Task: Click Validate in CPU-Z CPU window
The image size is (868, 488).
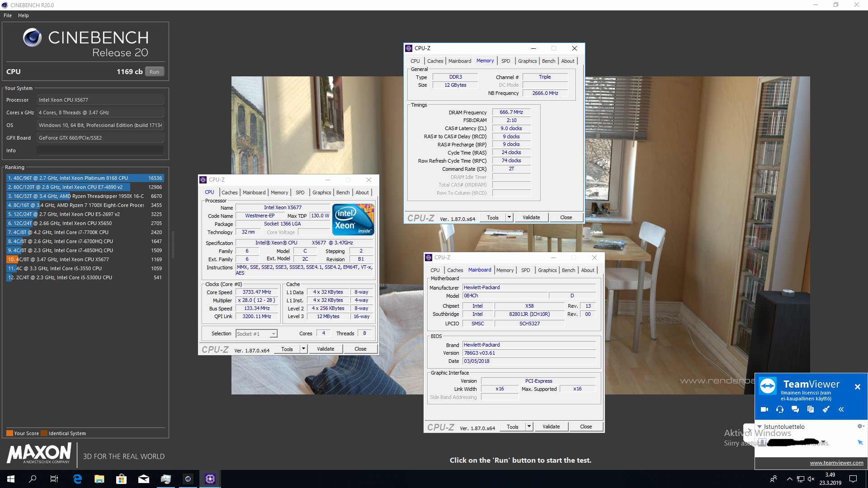Action: [x=325, y=349]
